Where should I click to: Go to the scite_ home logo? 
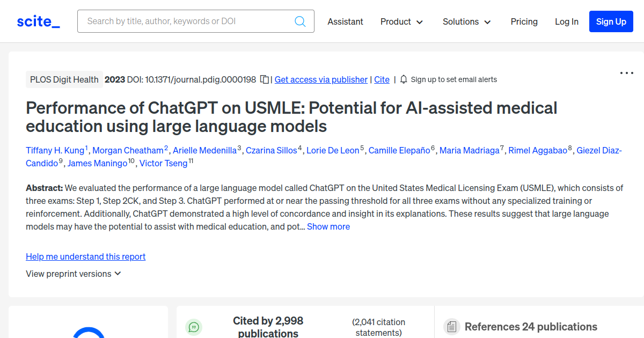pos(39,21)
